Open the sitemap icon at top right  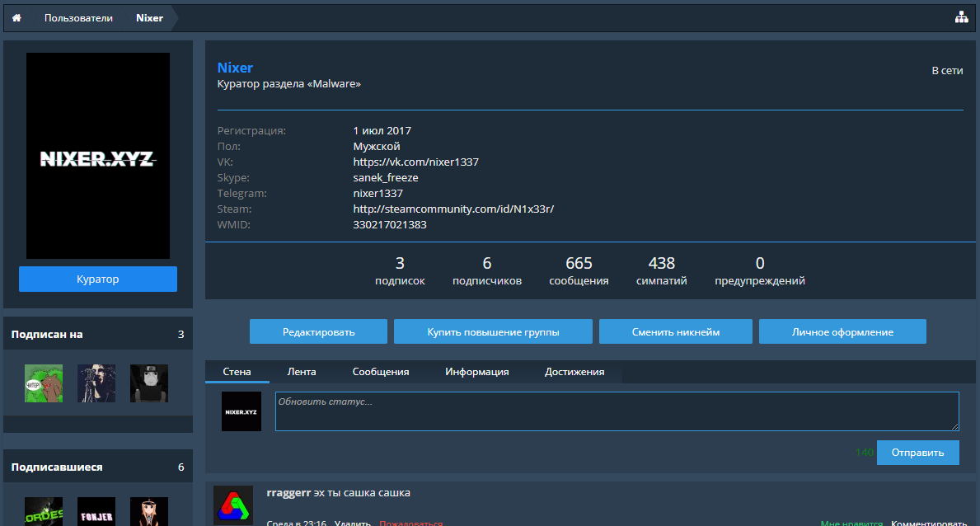pos(961,18)
